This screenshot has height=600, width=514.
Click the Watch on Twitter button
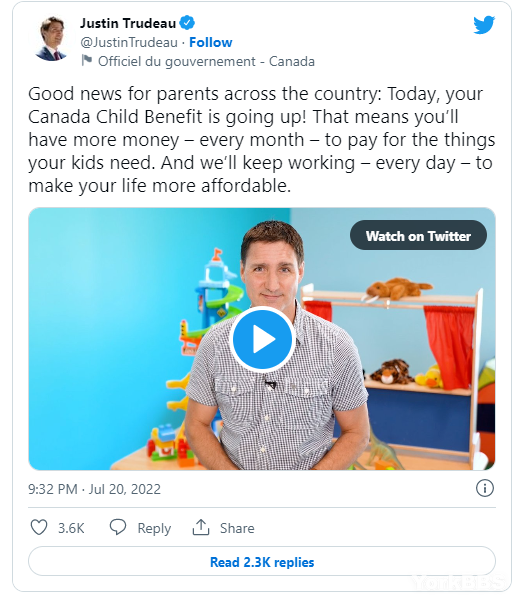[x=418, y=236]
